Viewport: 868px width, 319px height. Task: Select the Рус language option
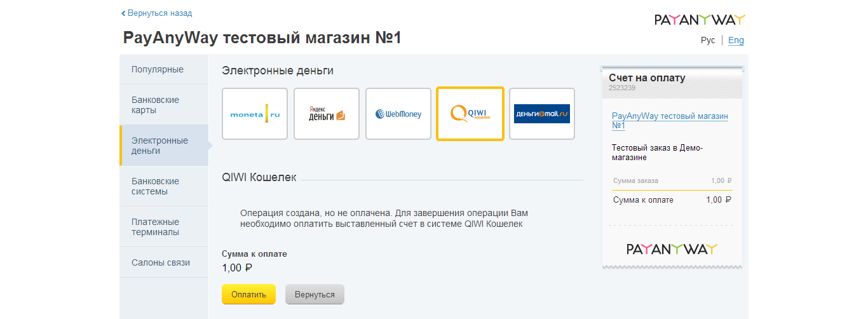(708, 40)
